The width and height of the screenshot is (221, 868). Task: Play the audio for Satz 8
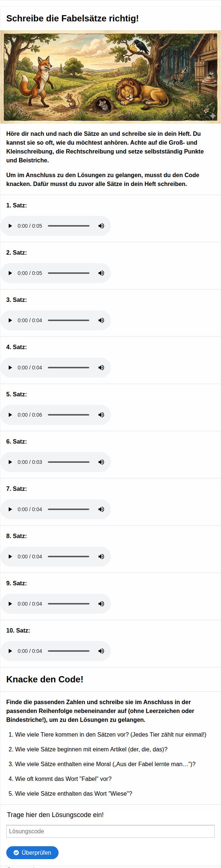coord(10,557)
